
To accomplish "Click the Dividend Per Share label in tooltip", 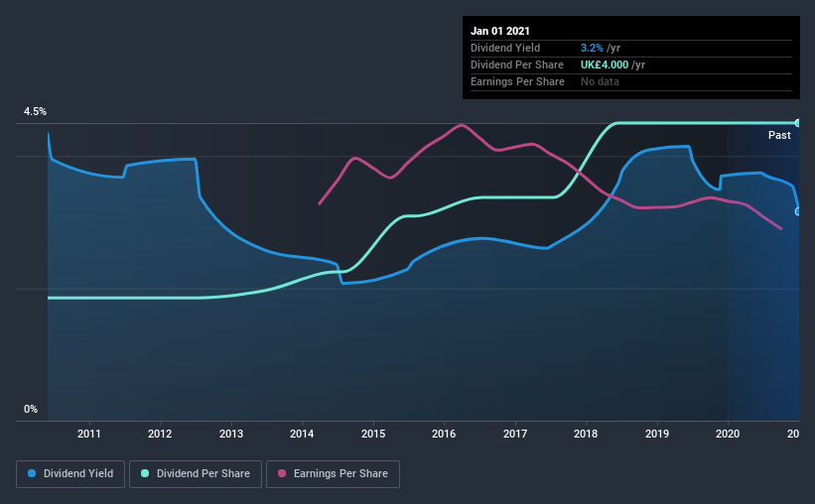I will coord(516,64).
